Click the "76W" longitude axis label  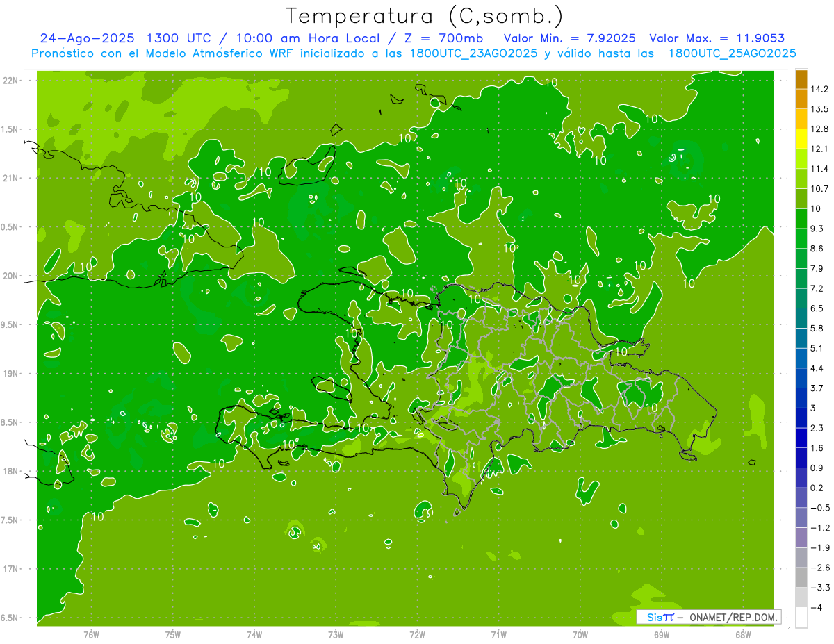pyautogui.click(x=91, y=635)
